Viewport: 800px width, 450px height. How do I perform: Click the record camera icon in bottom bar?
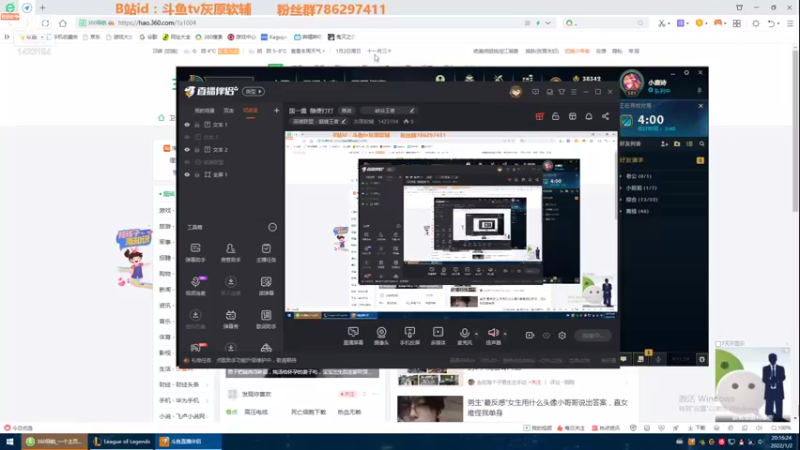530,335
